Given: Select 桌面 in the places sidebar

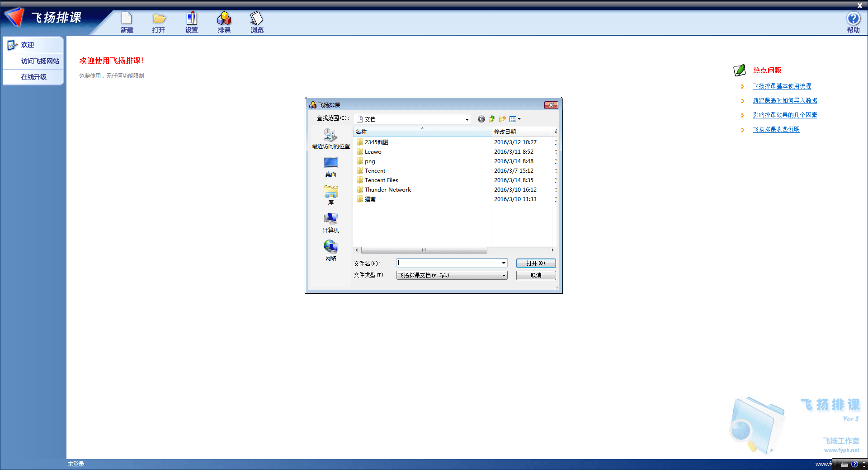Looking at the screenshot, I should point(330,167).
